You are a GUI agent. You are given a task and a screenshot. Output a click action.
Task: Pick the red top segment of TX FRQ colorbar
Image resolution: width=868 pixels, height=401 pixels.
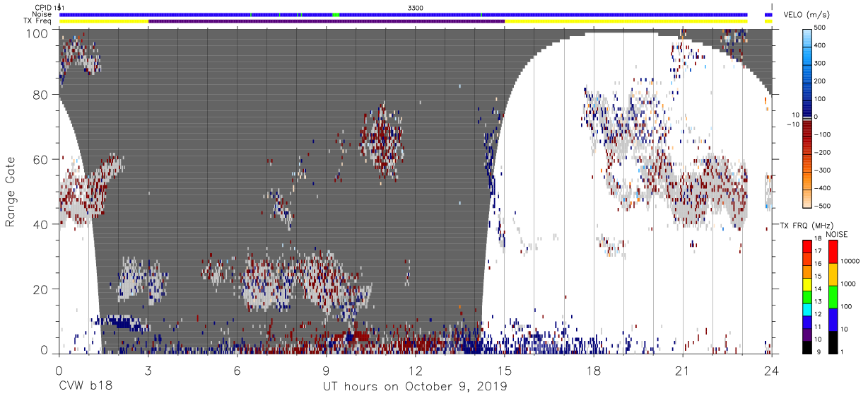(x=807, y=246)
